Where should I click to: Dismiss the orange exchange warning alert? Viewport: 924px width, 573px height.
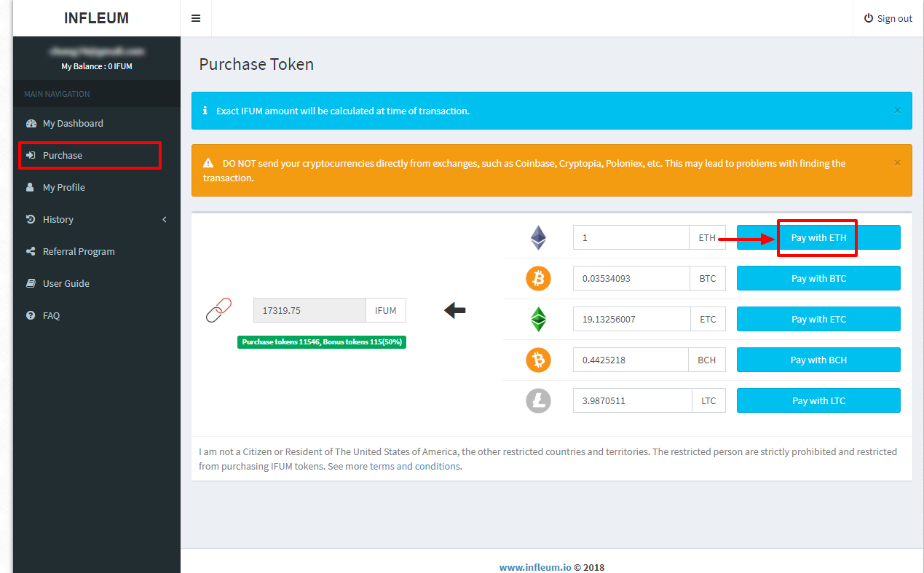897,162
